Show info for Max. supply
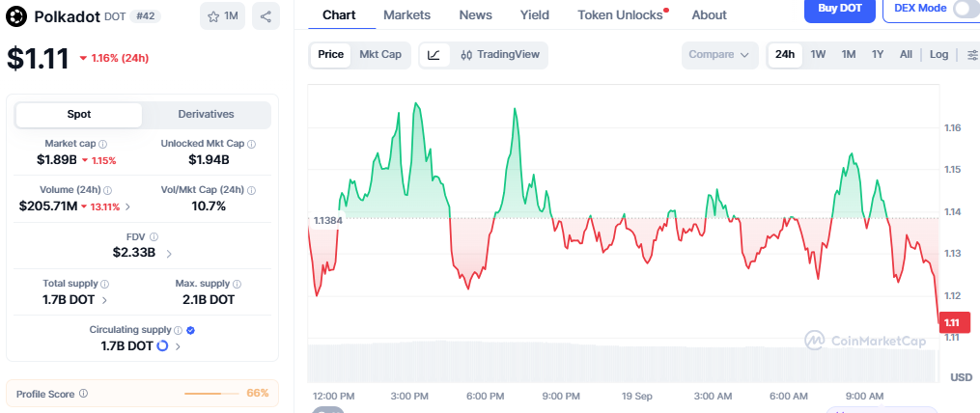The image size is (980, 413). point(237,284)
